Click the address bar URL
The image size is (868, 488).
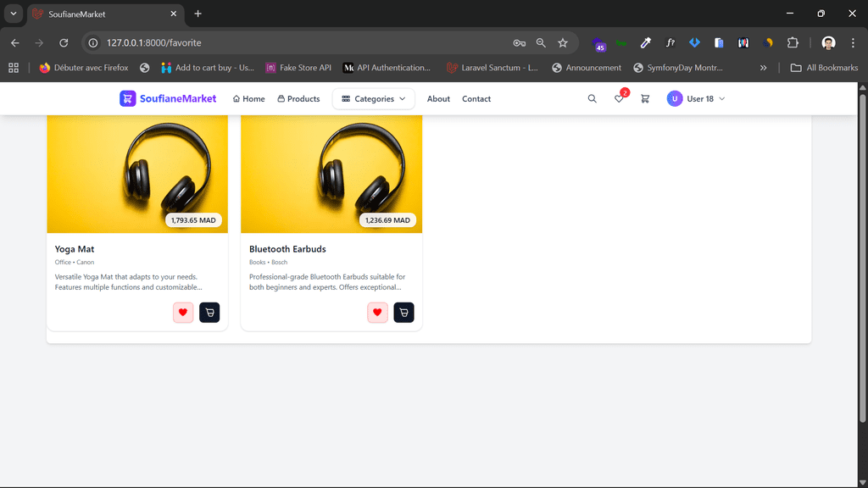point(154,42)
